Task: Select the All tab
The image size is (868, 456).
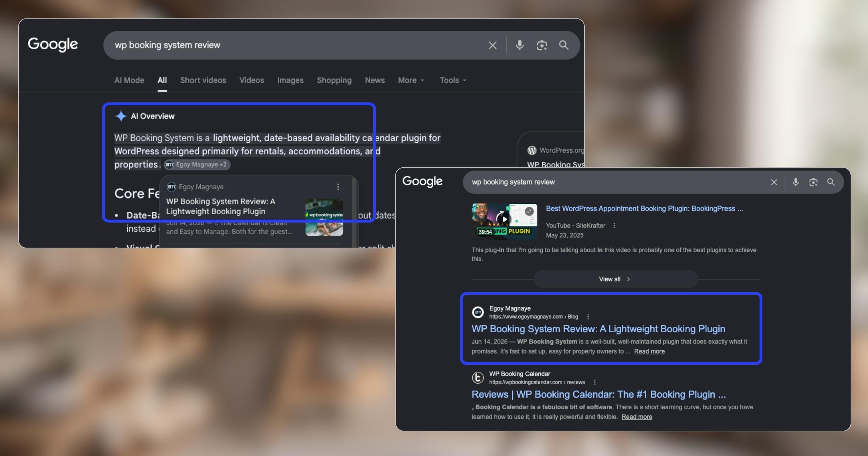Action: [x=162, y=80]
